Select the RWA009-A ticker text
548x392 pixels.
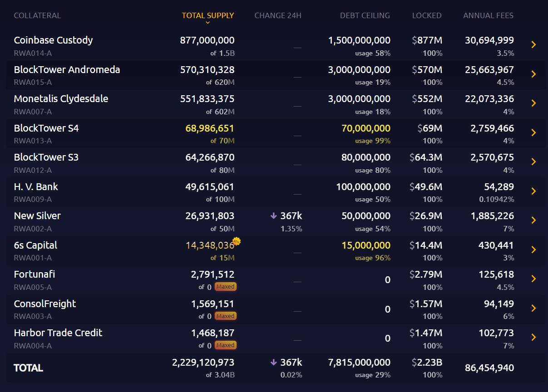33,199
